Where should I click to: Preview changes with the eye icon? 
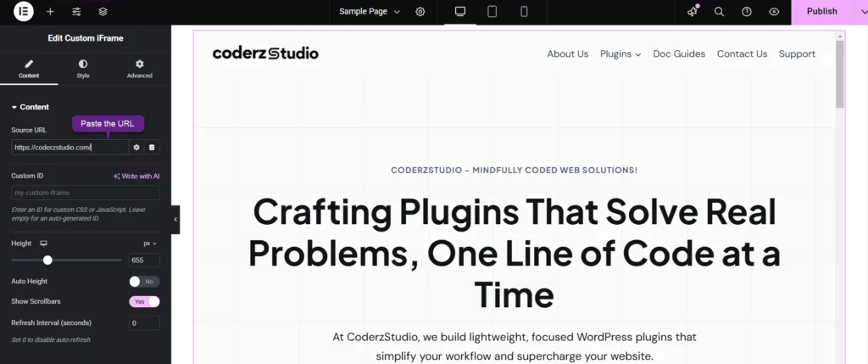tap(775, 12)
